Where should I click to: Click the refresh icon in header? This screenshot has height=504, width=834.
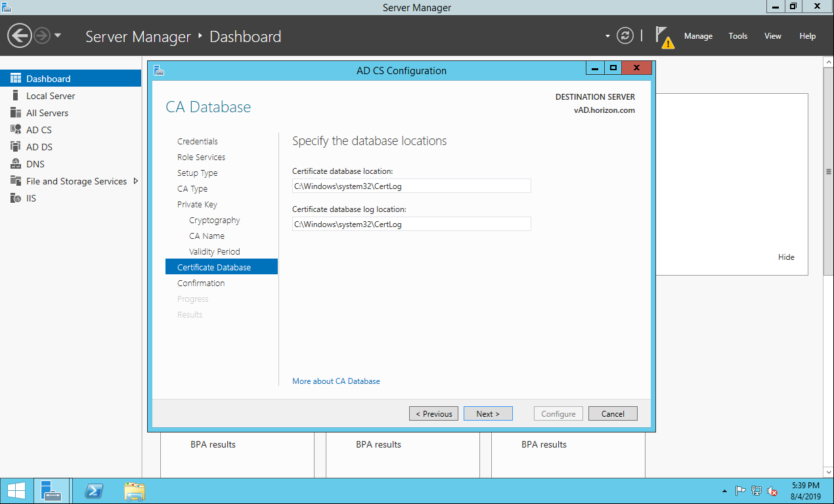point(626,36)
